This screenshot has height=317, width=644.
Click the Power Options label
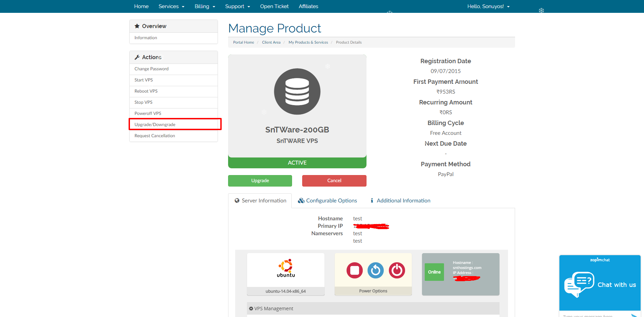(x=373, y=291)
